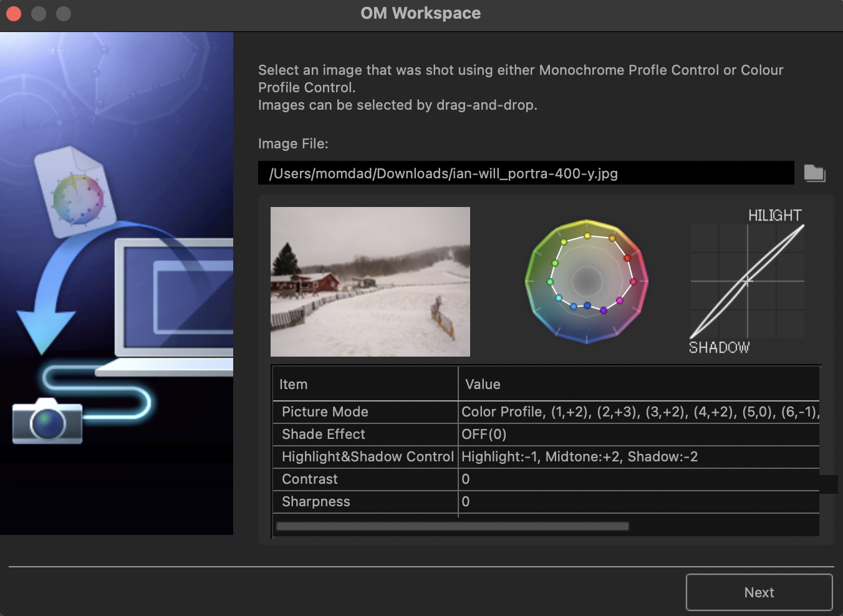
Task: Select the yellow point on the color wheel
Action: coord(587,236)
